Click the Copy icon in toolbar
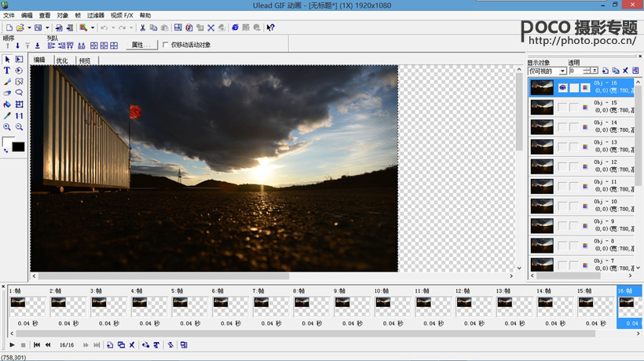Viewport: 644px width, 361px height. (153, 28)
